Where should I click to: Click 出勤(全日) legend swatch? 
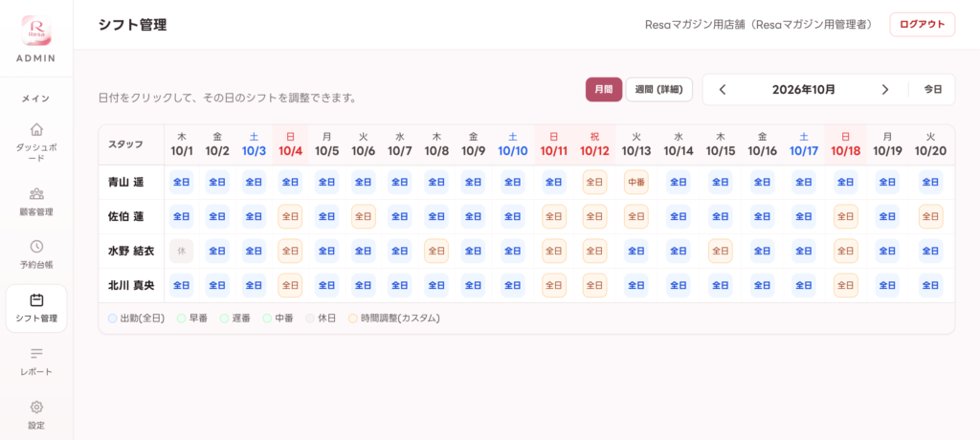(x=113, y=319)
